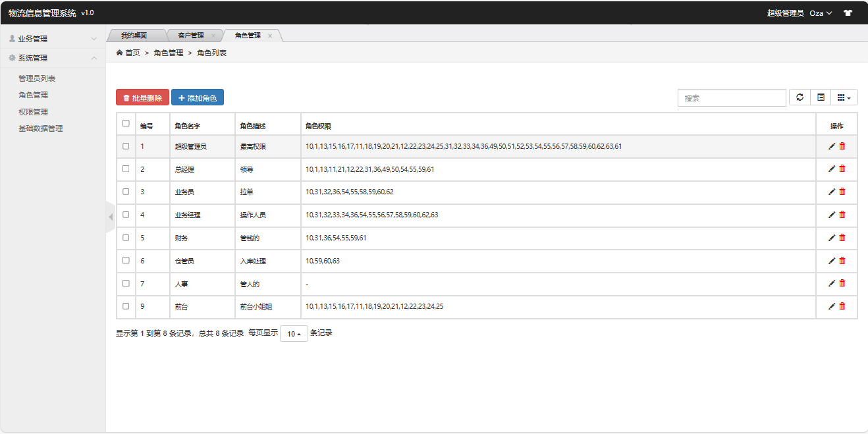Click the 超级管理员 label in top bar

click(x=785, y=13)
